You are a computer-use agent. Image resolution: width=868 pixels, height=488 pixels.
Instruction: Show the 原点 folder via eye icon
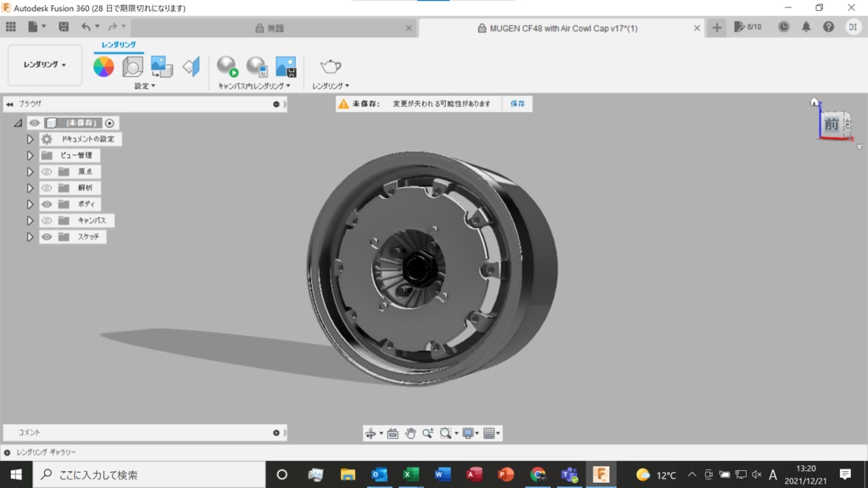click(x=47, y=171)
